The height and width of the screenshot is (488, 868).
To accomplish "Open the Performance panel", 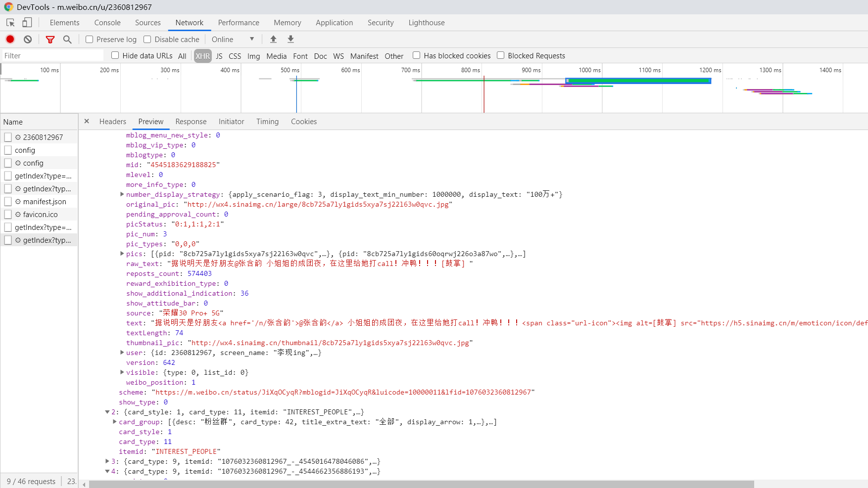I will [x=239, y=23].
